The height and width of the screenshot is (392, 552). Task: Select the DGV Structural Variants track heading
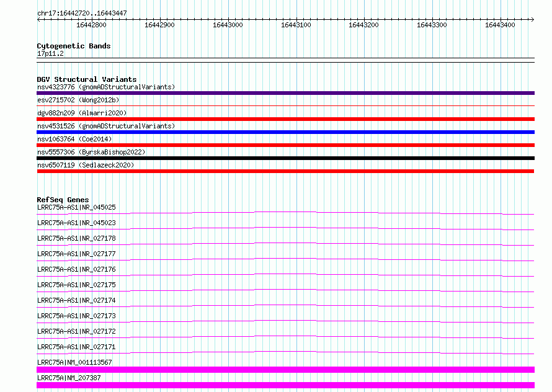point(87,79)
